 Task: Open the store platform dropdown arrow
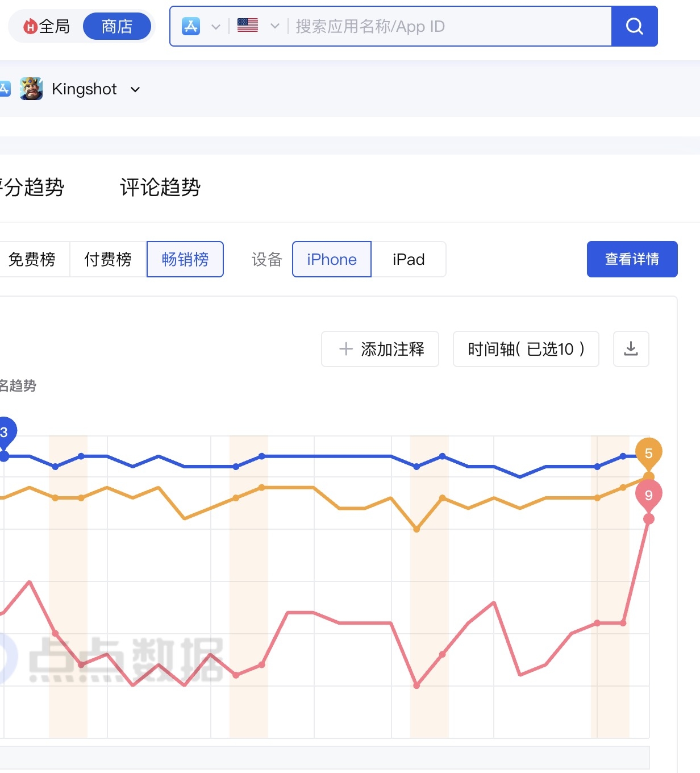click(x=216, y=26)
